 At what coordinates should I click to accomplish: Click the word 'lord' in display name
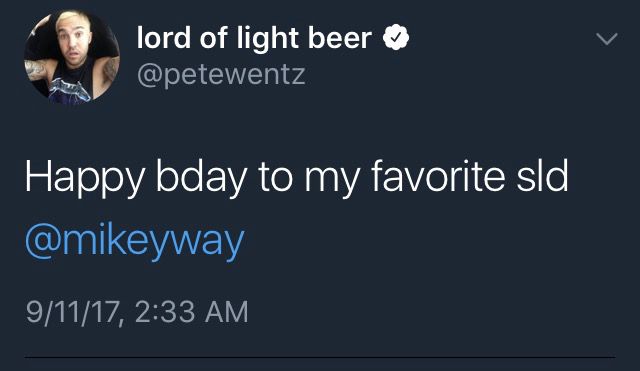[164, 38]
